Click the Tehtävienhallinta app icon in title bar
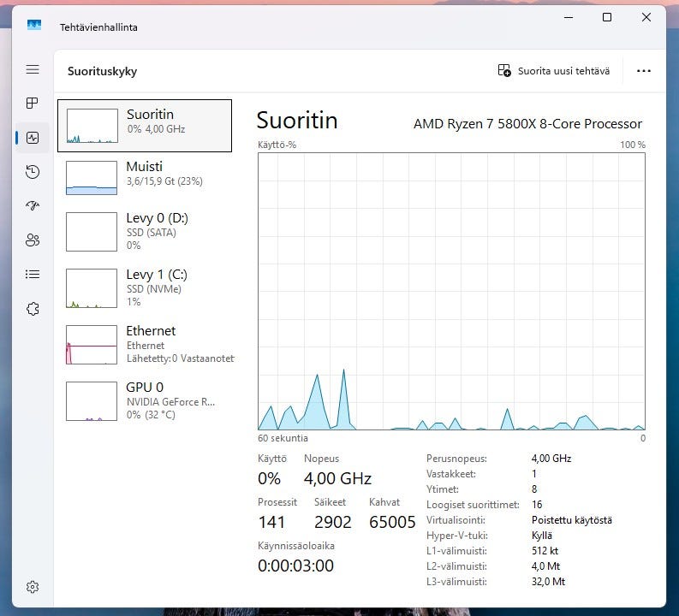 (34, 27)
